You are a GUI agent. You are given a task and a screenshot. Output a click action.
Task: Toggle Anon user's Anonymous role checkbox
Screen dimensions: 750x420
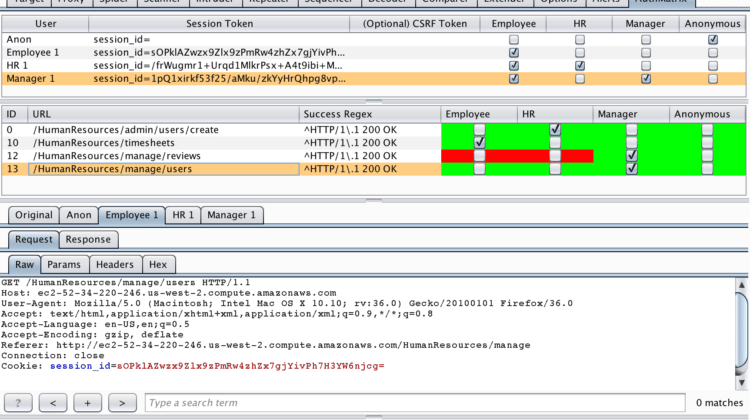coord(713,40)
